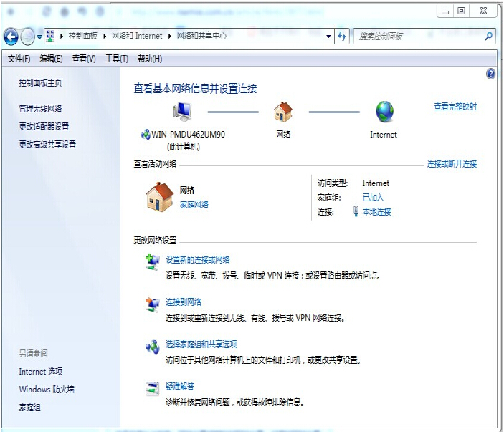
Task: Click the network plug icon beside 本地连接
Action: pos(356,211)
